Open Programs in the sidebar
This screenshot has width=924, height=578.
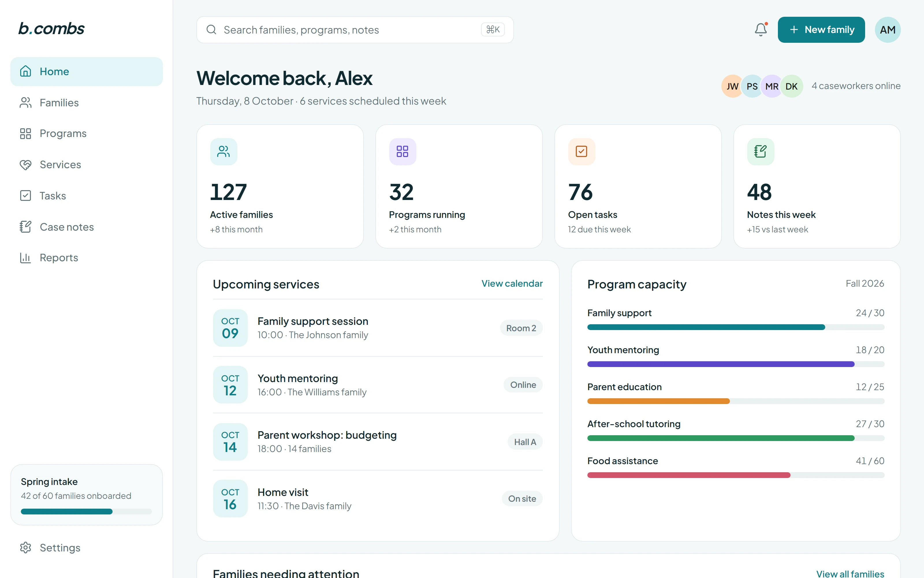click(x=86, y=134)
